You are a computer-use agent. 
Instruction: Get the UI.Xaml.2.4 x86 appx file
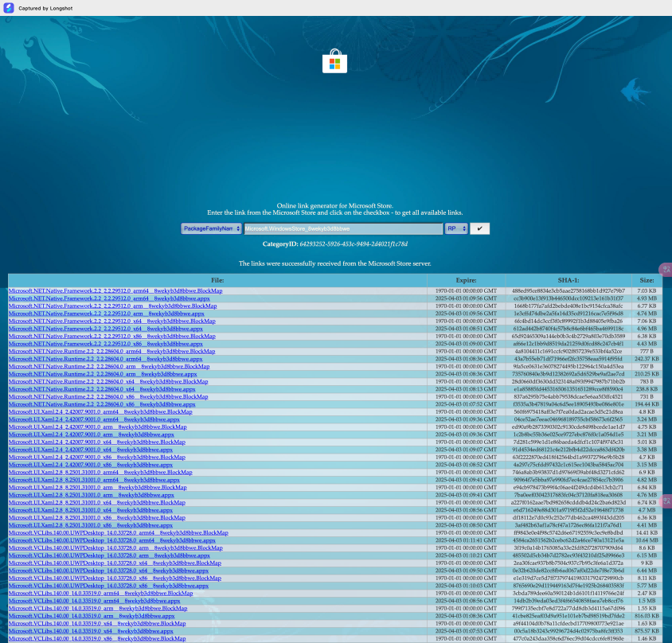coord(91,465)
